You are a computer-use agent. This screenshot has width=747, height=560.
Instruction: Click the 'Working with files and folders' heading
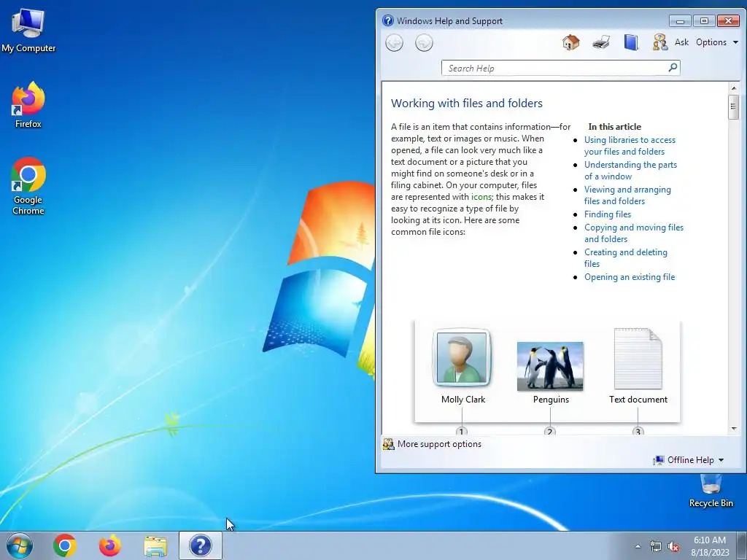(467, 104)
